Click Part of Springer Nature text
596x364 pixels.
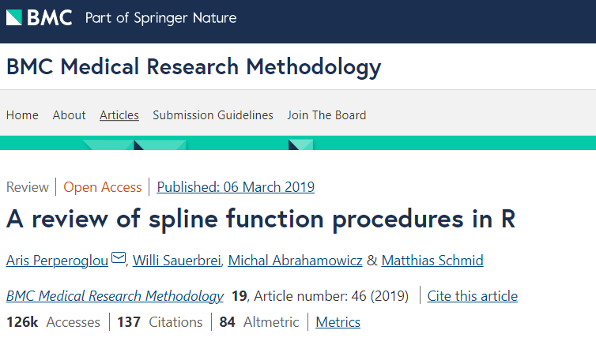click(x=160, y=18)
